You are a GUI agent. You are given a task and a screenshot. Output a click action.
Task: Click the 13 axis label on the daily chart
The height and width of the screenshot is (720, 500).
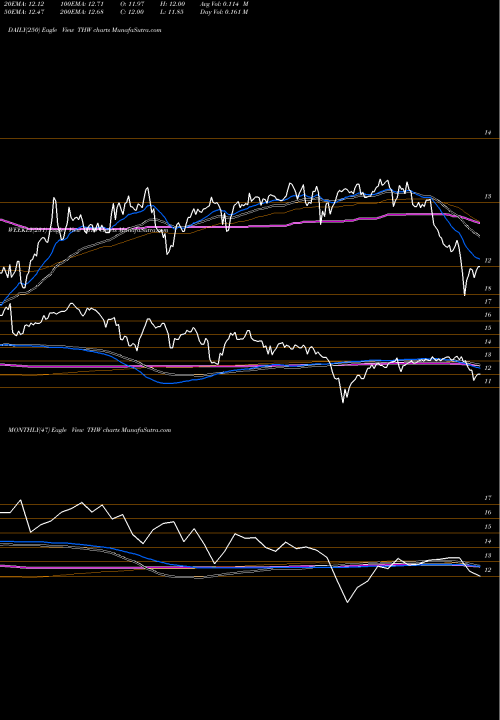(x=488, y=197)
